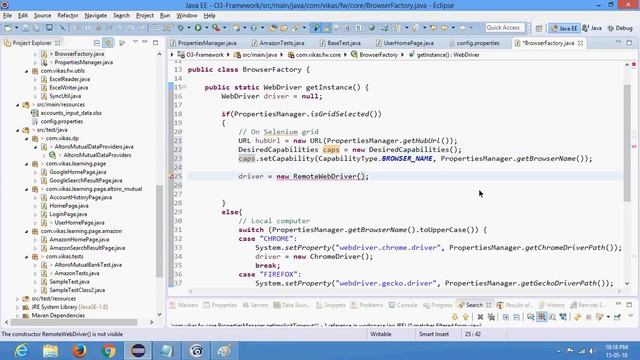Maximize the editor area

[629, 42]
